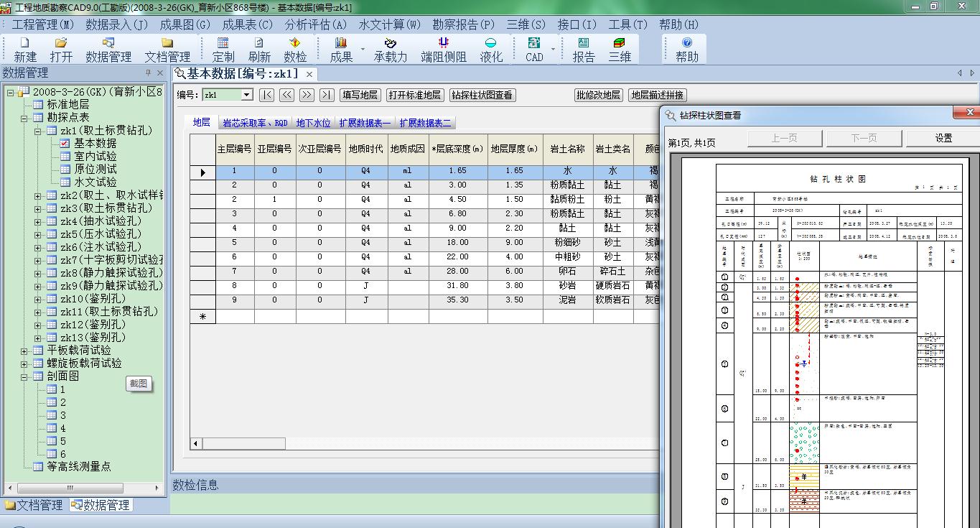The height and width of the screenshot is (528, 980).
Task: Click the 新建 toolbar icon
Action: (25, 50)
